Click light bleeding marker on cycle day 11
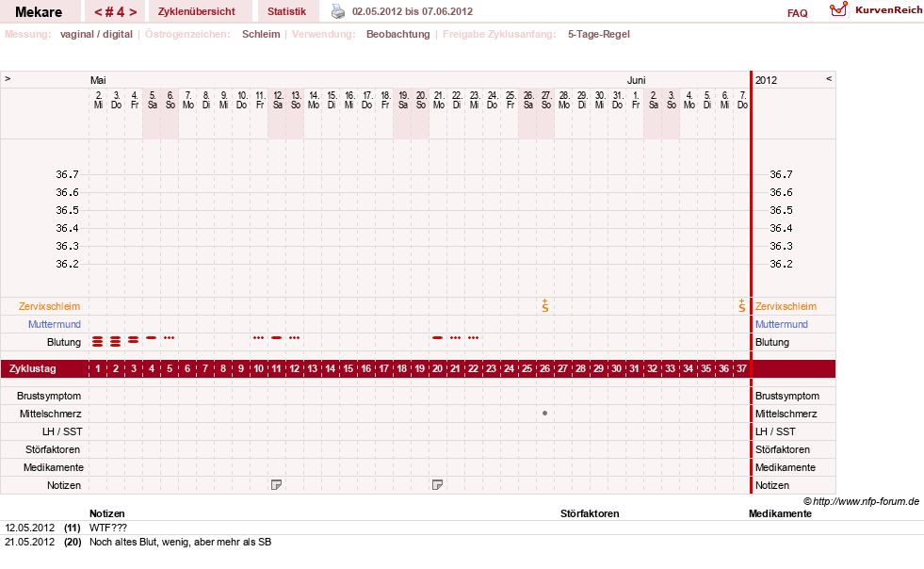 [x=276, y=338]
